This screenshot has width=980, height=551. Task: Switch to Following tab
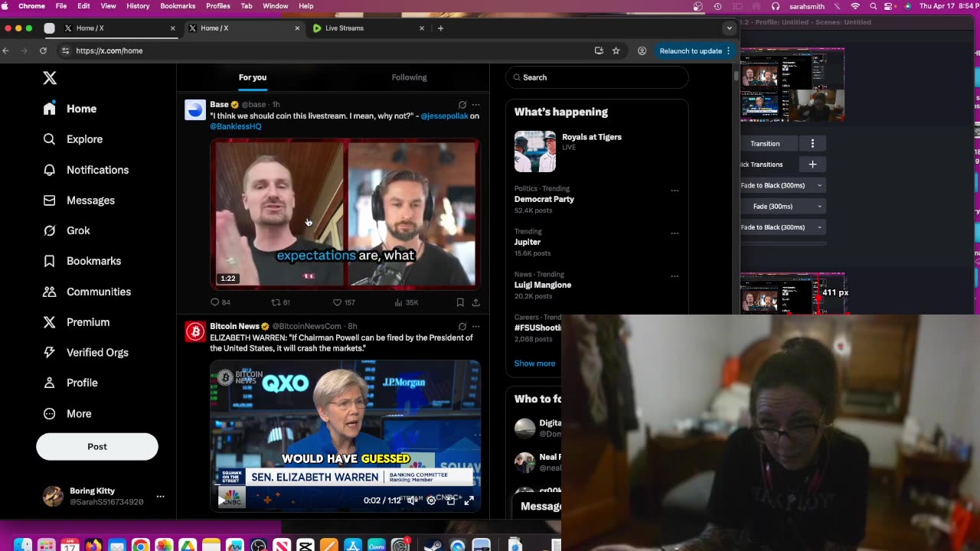pyautogui.click(x=409, y=77)
